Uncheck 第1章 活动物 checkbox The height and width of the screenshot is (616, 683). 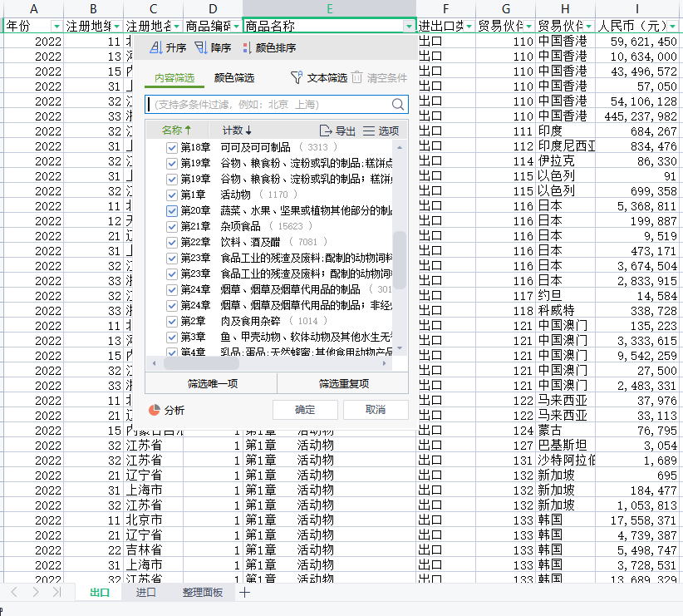coord(172,195)
